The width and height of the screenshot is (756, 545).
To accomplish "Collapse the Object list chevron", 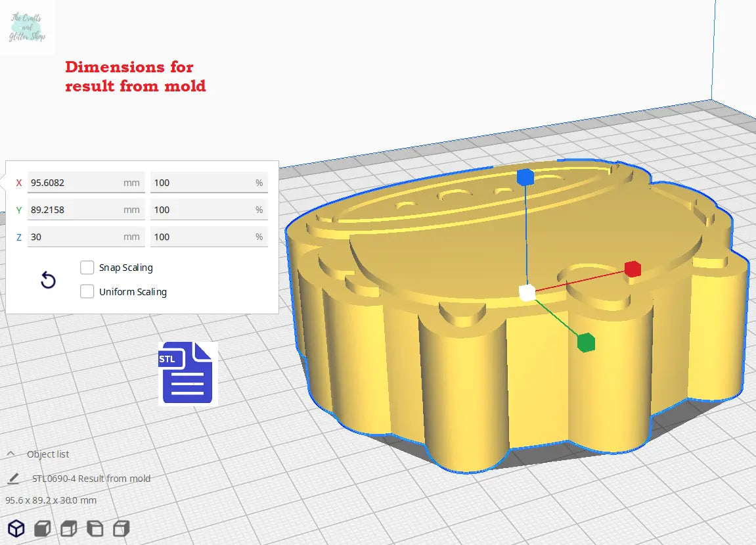I will tap(11, 454).
